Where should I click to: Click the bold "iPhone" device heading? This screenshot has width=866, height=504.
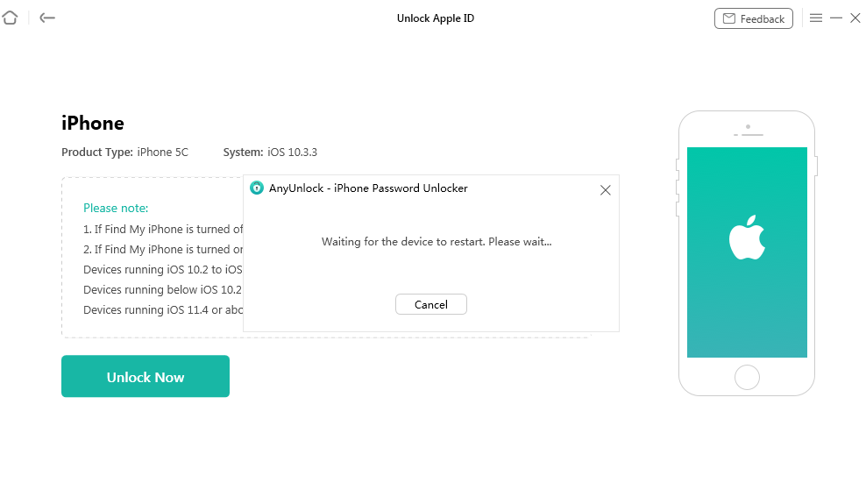tap(93, 123)
